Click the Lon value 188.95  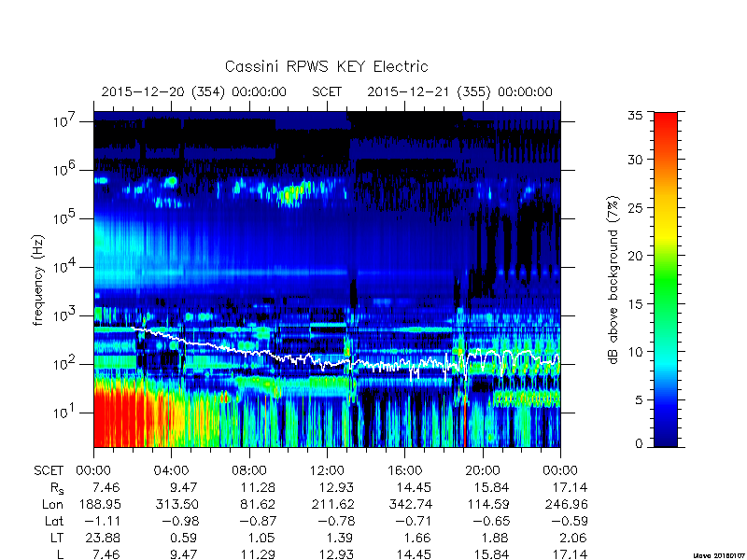click(101, 504)
